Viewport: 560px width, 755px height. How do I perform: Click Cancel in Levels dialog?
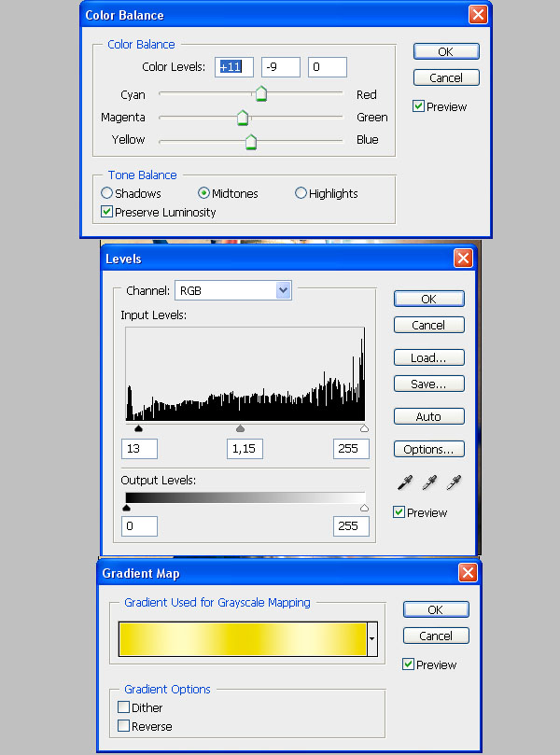pos(429,325)
